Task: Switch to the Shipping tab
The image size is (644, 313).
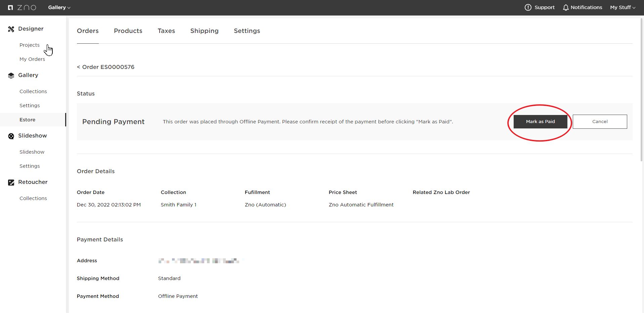Action: (204, 31)
